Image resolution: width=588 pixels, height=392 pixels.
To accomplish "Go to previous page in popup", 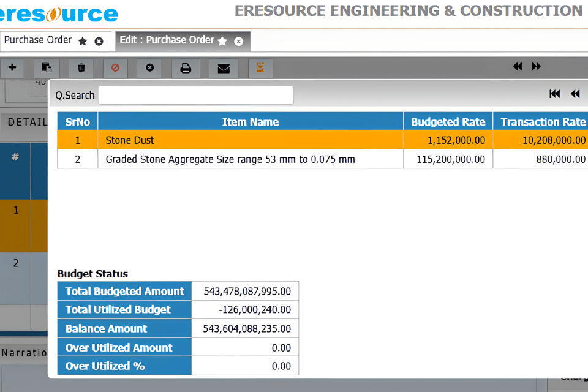I will coord(575,94).
